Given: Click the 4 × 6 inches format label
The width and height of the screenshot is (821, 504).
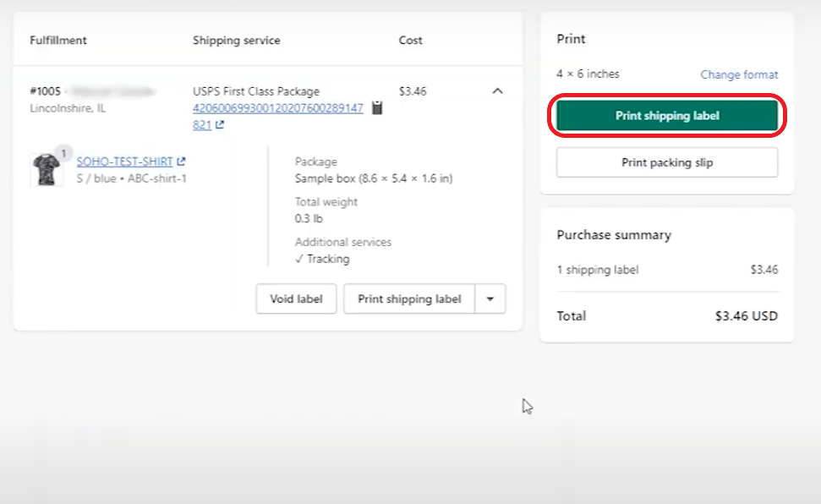Looking at the screenshot, I should coord(587,74).
